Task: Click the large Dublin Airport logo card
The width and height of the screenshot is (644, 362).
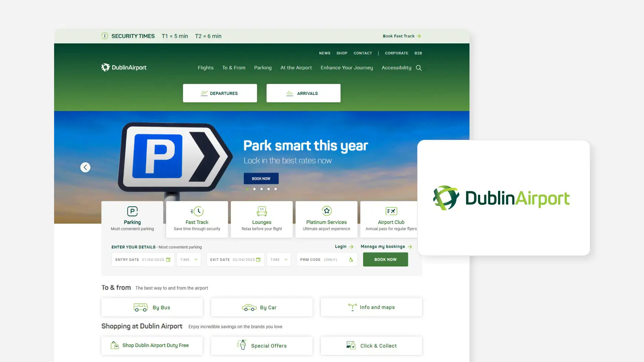Action: (504, 198)
